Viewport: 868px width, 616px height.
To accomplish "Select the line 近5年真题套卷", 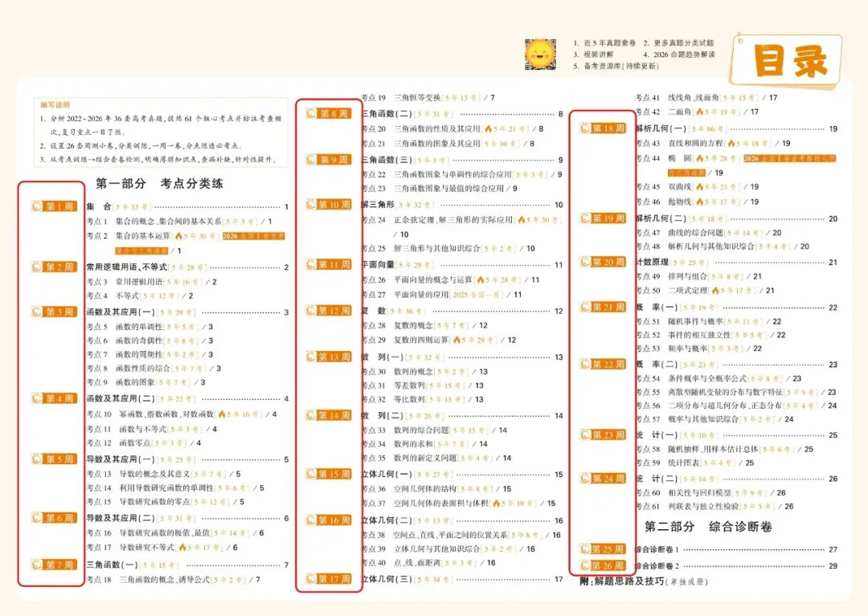I will [x=604, y=43].
